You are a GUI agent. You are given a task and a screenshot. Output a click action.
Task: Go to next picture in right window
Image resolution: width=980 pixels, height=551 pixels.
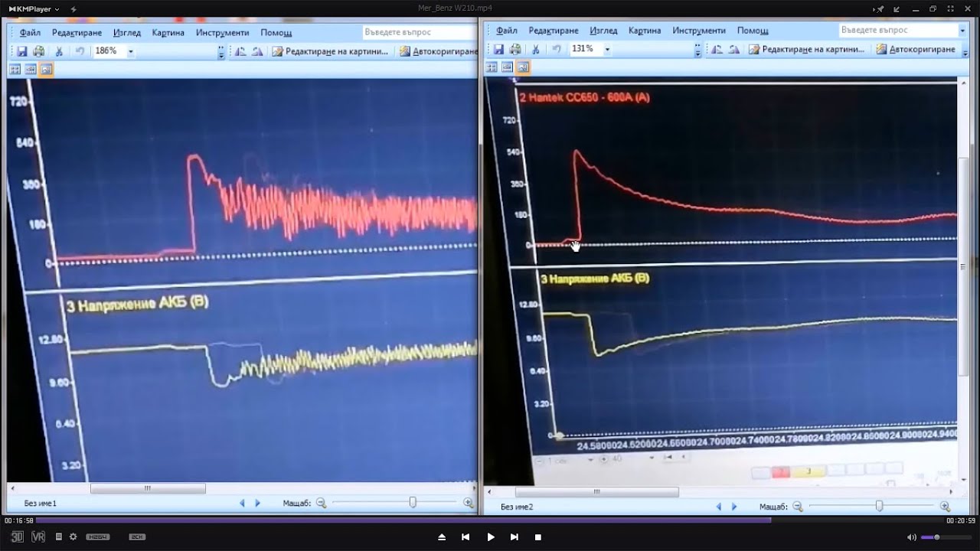(x=733, y=507)
